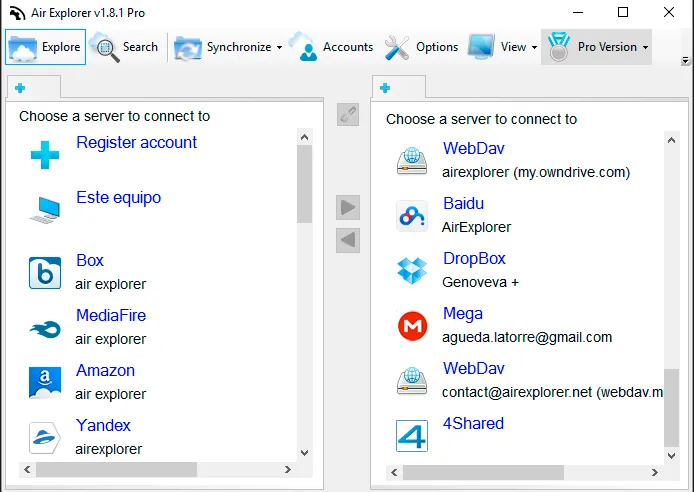Screen dimensions: 694x492
Task: Click the red Mega icon
Action: (412, 326)
